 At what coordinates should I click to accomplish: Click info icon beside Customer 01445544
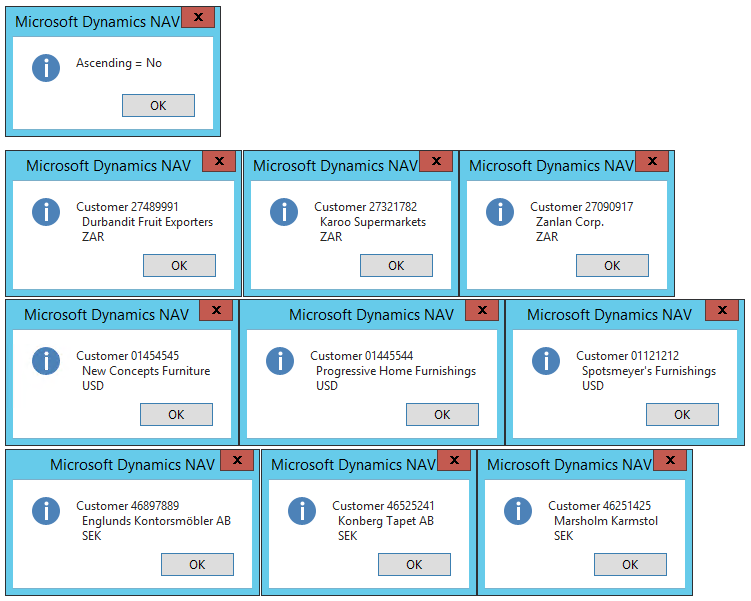[280, 361]
